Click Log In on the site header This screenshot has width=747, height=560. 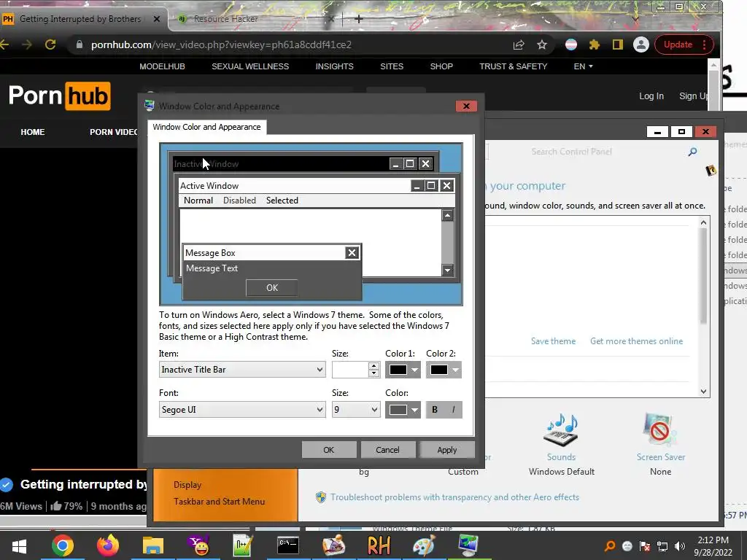[651, 96]
